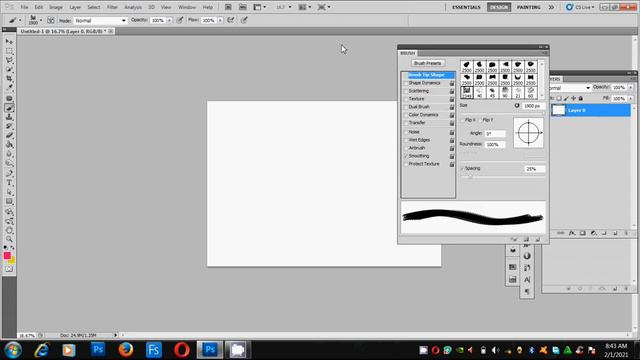Select the Eyedropper tool
640x360 pixels.
pos(9,87)
